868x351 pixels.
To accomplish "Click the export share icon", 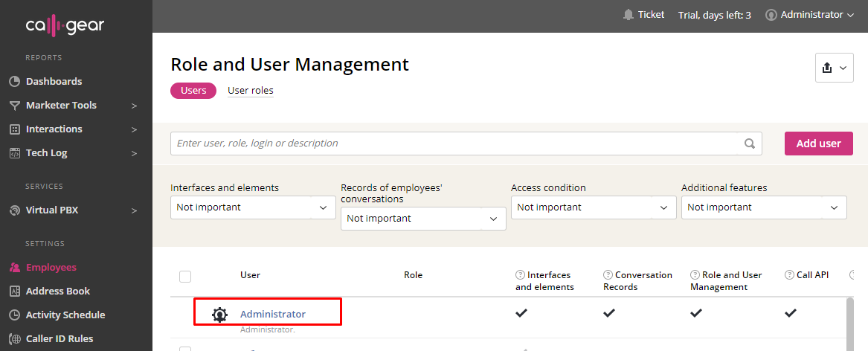I will tap(827, 68).
